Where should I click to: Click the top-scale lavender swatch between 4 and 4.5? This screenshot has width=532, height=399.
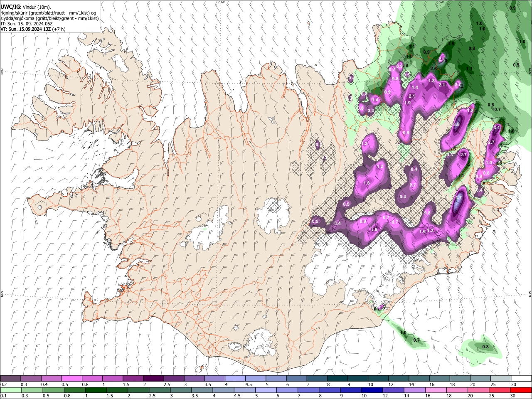coord(235,379)
